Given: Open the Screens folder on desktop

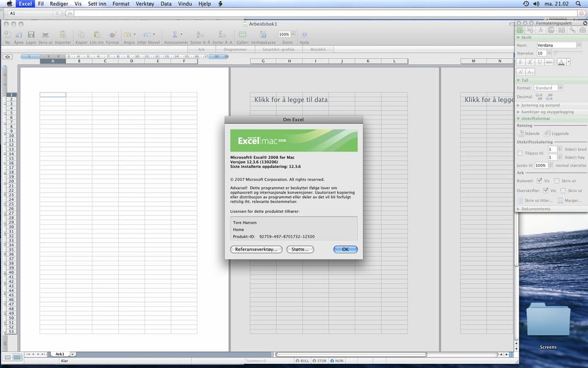Looking at the screenshot, I should pyautogui.click(x=548, y=320).
